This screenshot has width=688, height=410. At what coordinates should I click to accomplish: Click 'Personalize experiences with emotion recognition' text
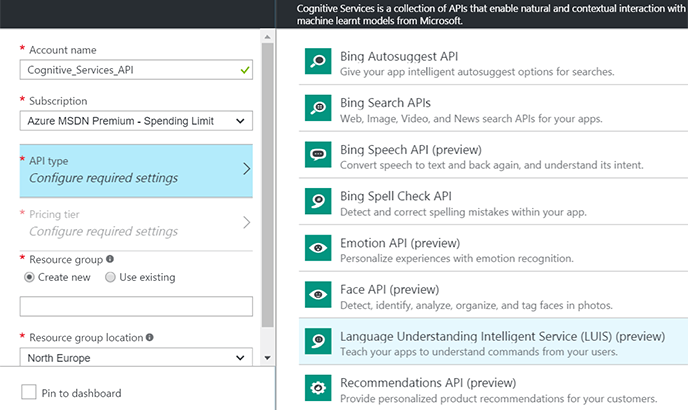457,259
